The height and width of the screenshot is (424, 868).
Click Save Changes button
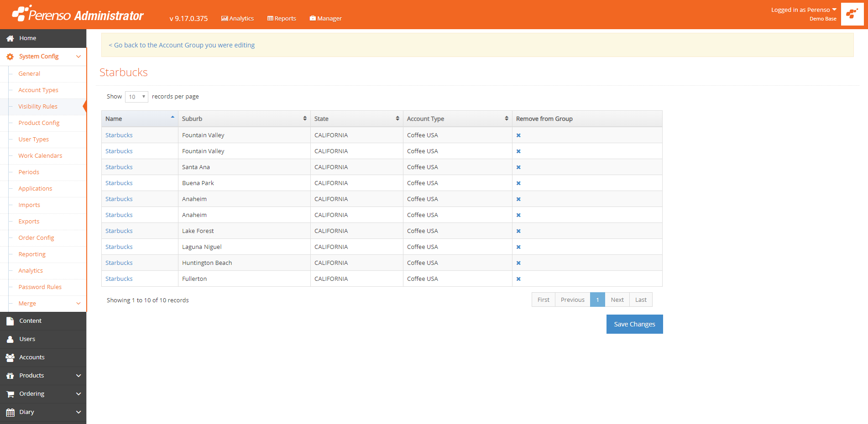(x=634, y=324)
